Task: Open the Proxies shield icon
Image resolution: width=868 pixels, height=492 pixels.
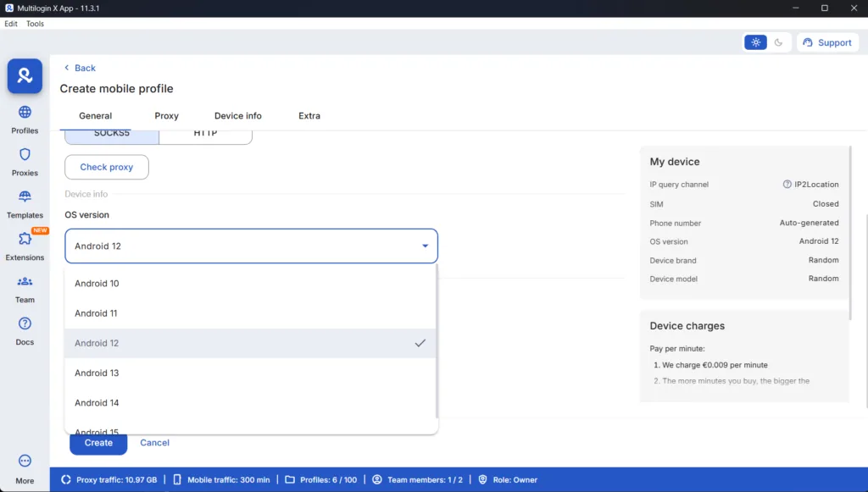Action: 25,155
